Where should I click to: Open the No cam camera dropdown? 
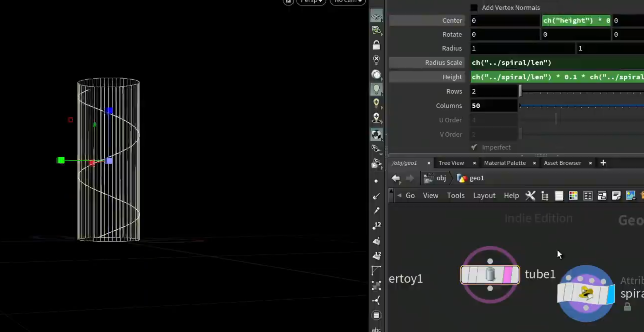coord(348,1)
